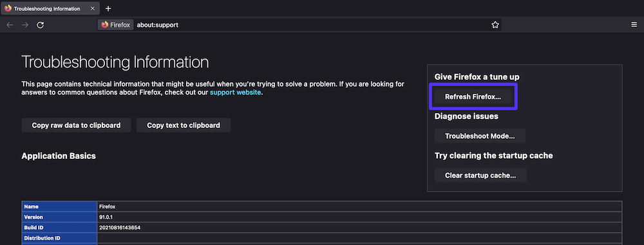The image size is (644, 245).
Task: Copy raw data to clipboard
Action: click(76, 125)
